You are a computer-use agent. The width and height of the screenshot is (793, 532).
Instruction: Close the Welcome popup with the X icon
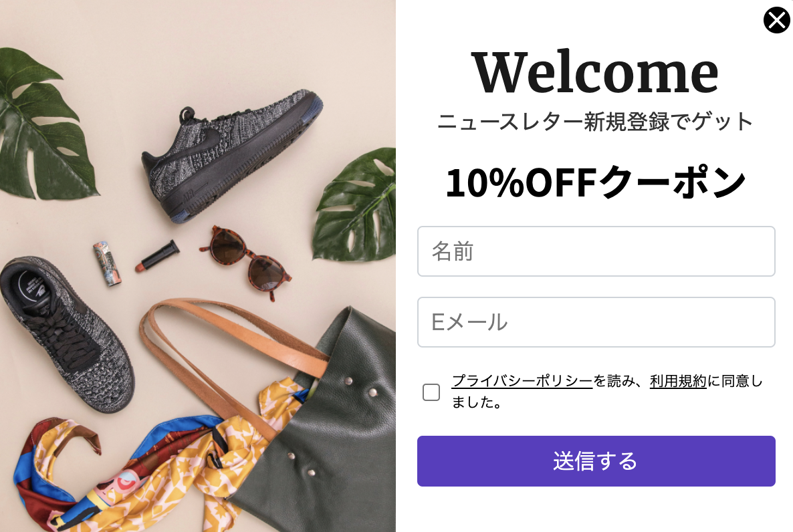click(776, 20)
